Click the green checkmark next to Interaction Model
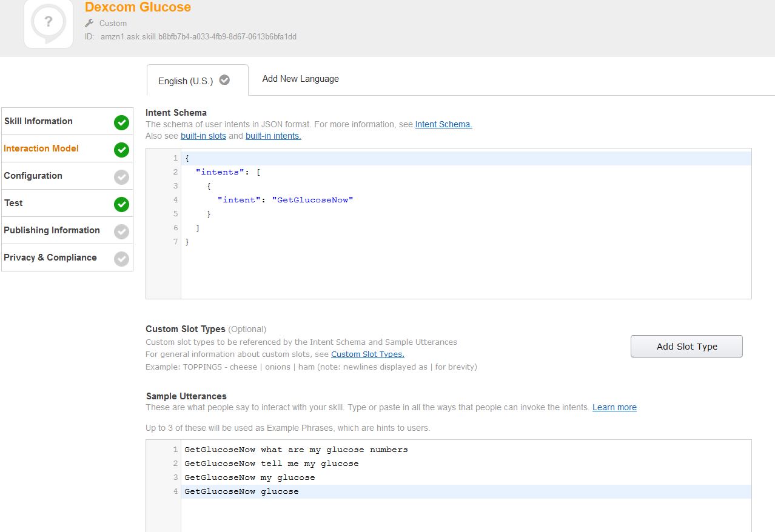The image size is (775, 532). coord(121,150)
